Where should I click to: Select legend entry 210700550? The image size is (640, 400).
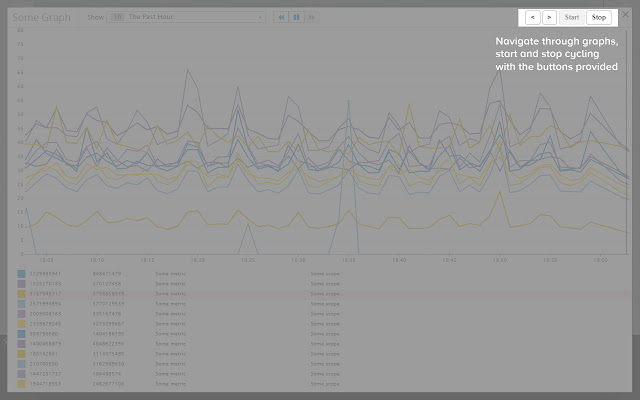(44, 364)
